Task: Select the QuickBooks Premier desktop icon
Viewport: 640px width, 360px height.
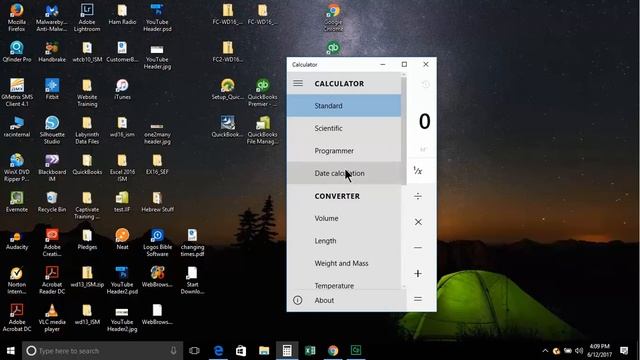Action: 262,92
